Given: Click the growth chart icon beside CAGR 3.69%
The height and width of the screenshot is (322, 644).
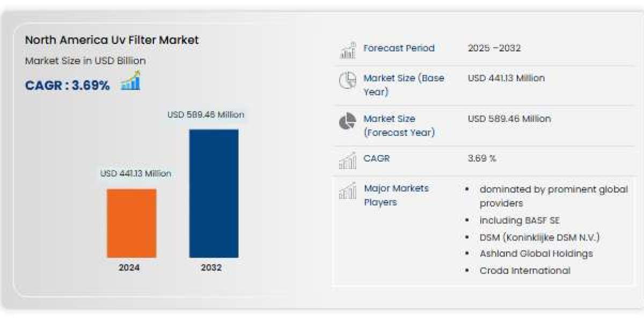Looking at the screenshot, I should 130,81.
